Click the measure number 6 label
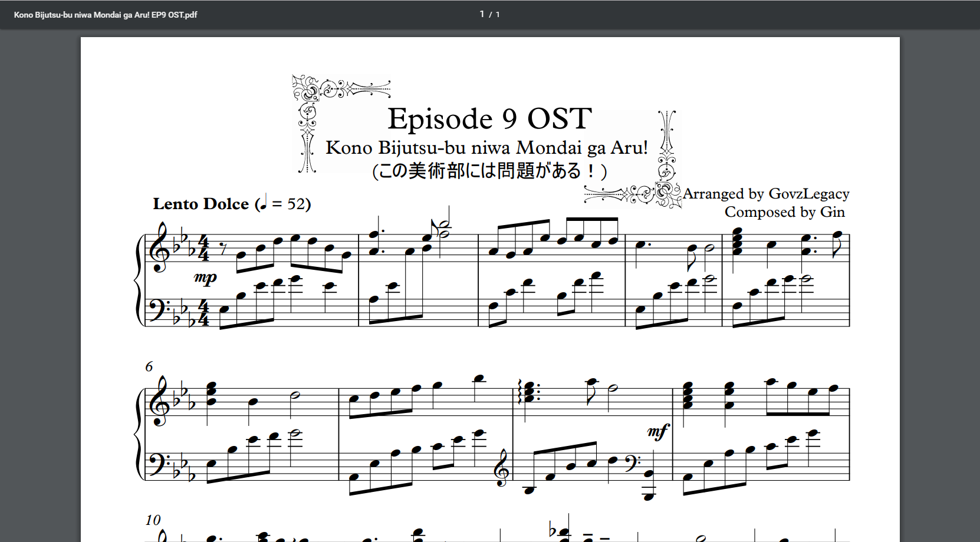 click(149, 366)
